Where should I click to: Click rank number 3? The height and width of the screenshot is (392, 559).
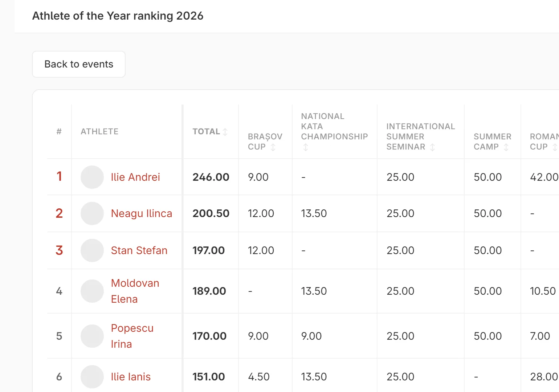tap(59, 250)
